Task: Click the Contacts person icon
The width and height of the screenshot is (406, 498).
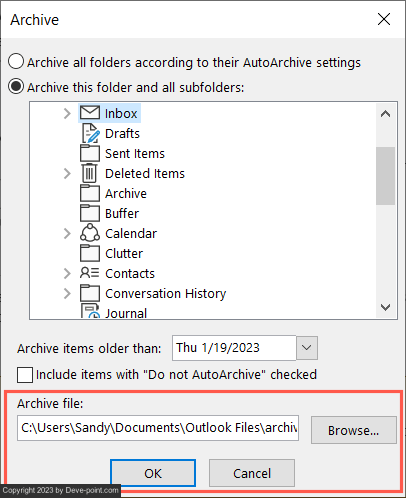Action: pos(89,273)
